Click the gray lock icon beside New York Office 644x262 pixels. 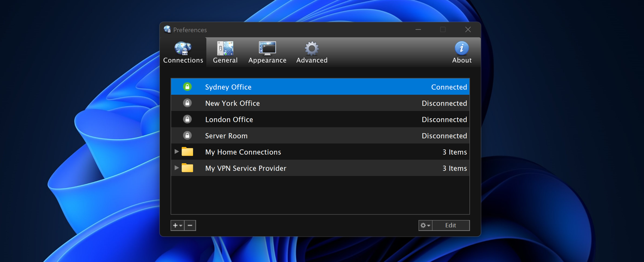click(x=187, y=103)
